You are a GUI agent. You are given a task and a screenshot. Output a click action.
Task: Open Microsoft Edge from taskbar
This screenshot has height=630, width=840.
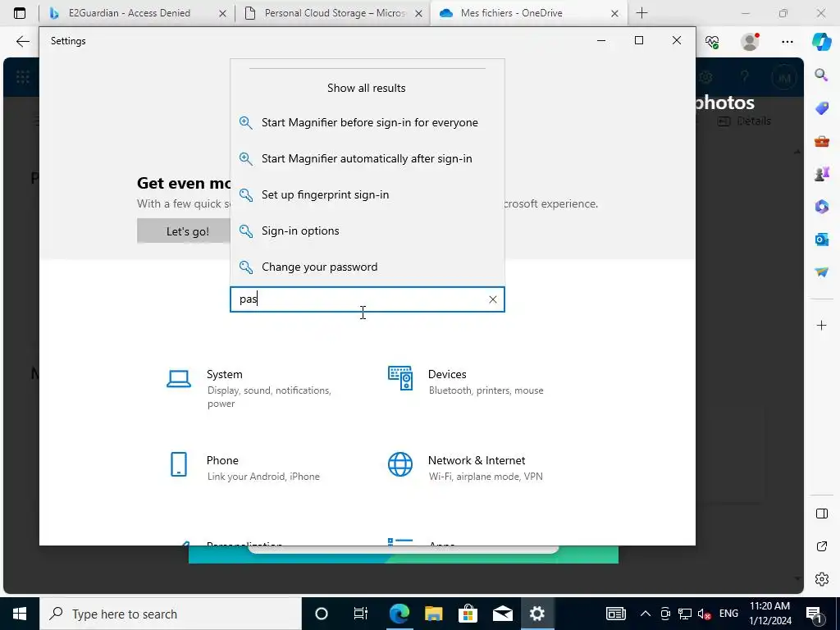pyautogui.click(x=399, y=614)
